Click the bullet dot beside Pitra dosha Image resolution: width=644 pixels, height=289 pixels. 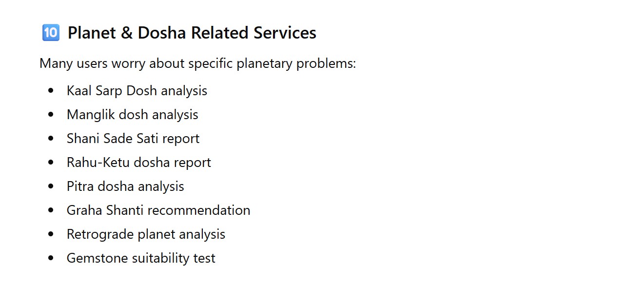pos(51,186)
